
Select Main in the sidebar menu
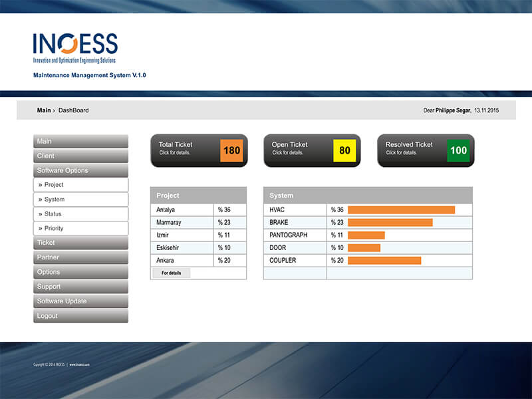point(80,141)
